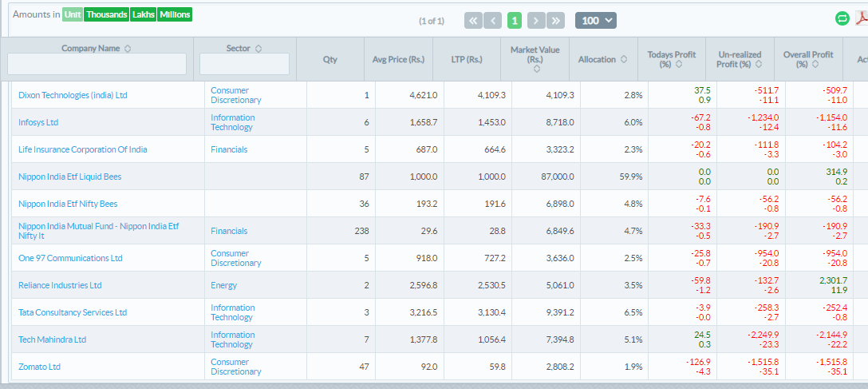The width and height of the screenshot is (868, 389).
Task: Click Avg Price (Rs.) column header
Action: pyautogui.click(x=399, y=59)
